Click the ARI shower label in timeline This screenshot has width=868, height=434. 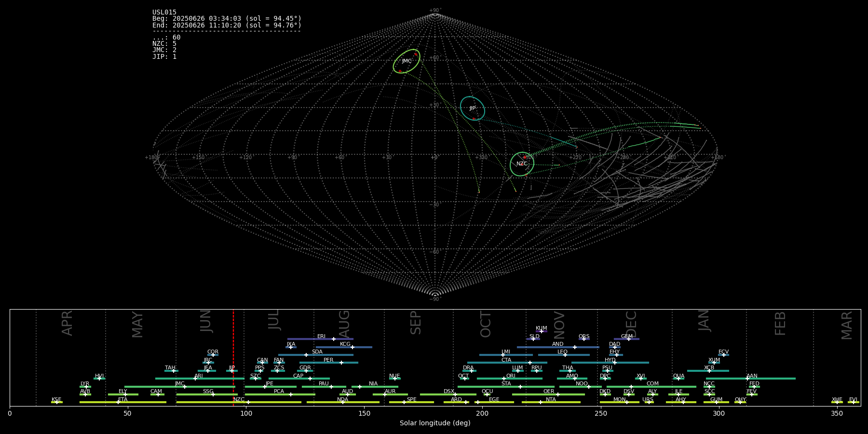click(x=199, y=376)
